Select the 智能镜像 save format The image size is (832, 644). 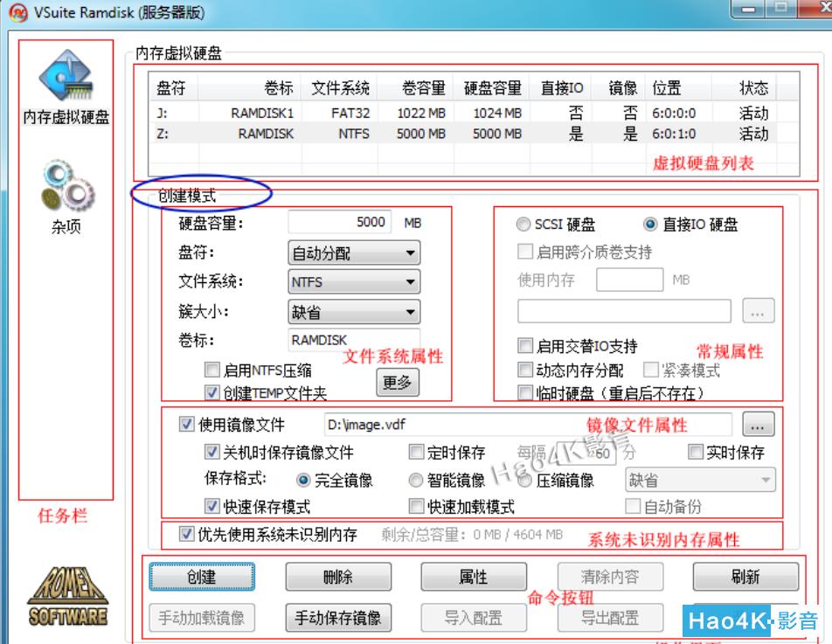point(415,480)
